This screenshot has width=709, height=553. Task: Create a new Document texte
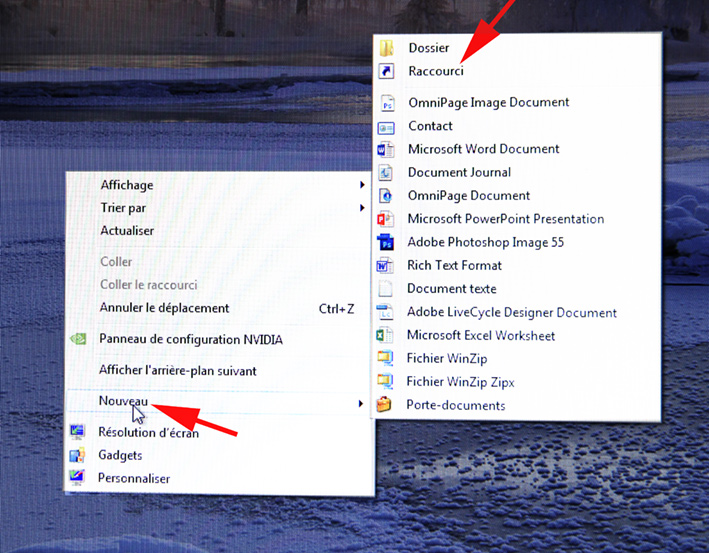(517, 288)
